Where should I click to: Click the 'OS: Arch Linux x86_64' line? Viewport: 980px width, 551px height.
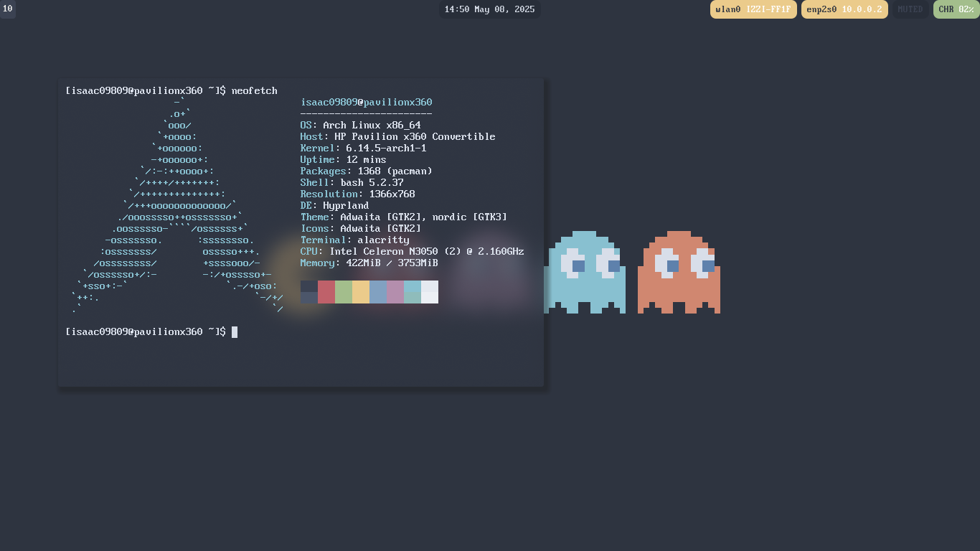point(360,126)
